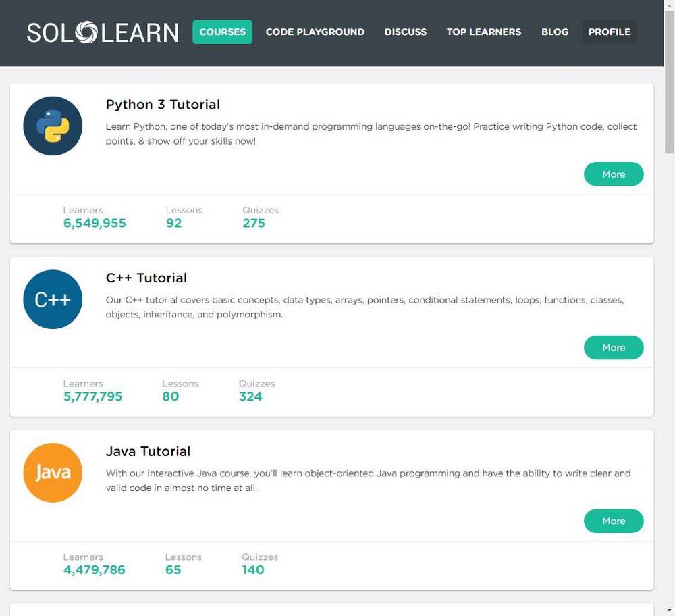Go to the Discuss section
Image resolution: width=675 pixels, height=616 pixels.
406,32
